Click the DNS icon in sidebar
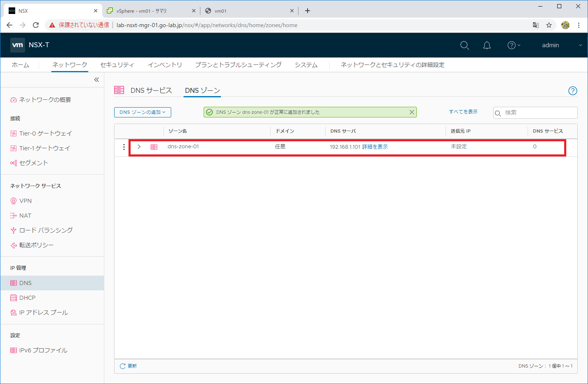588x384 pixels. (x=14, y=283)
